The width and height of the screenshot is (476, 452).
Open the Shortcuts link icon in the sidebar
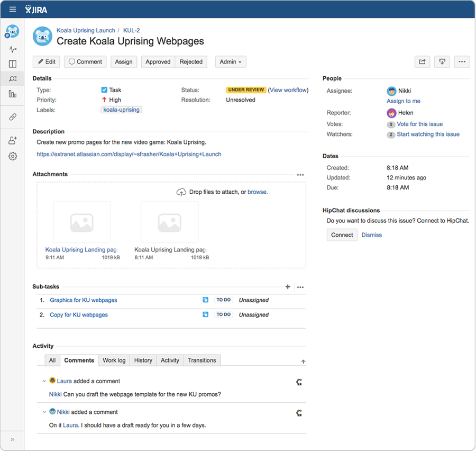(12, 117)
